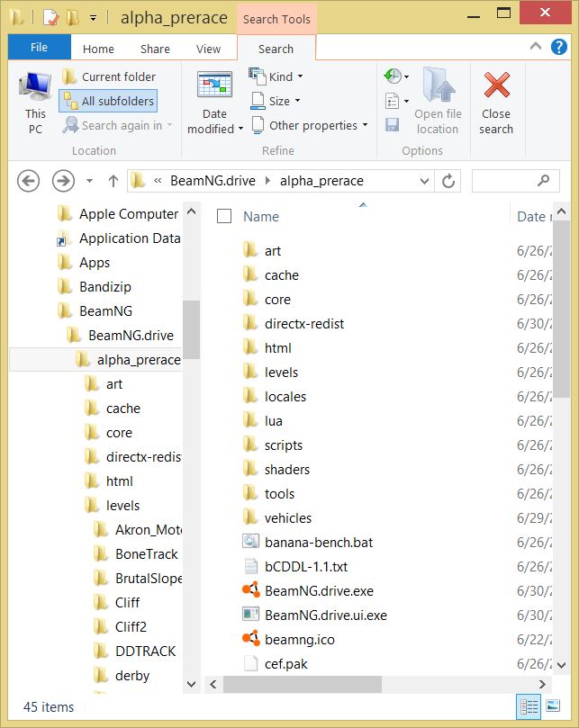Viewport: 579px width, 728px height.
Task: Select the locales folder in file list
Action: tap(285, 397)
